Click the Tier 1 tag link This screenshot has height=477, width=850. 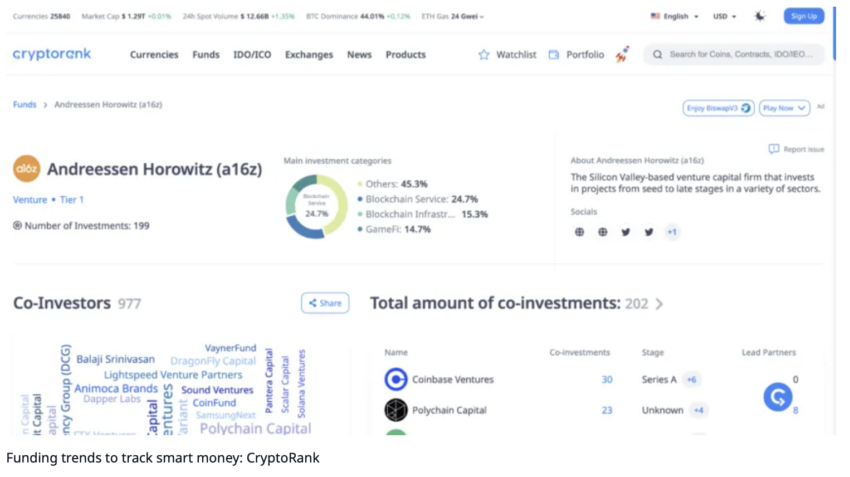click(72, 199)
